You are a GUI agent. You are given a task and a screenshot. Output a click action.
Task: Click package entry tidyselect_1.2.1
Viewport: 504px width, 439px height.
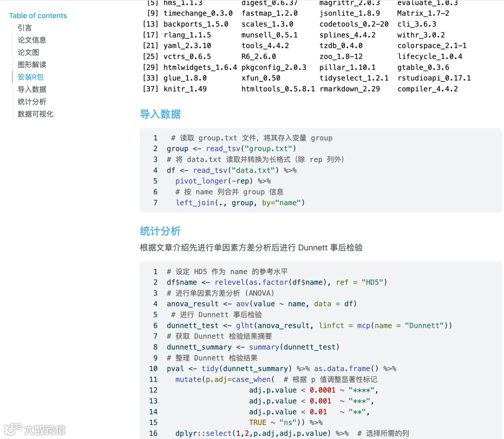tap(354, 78)
